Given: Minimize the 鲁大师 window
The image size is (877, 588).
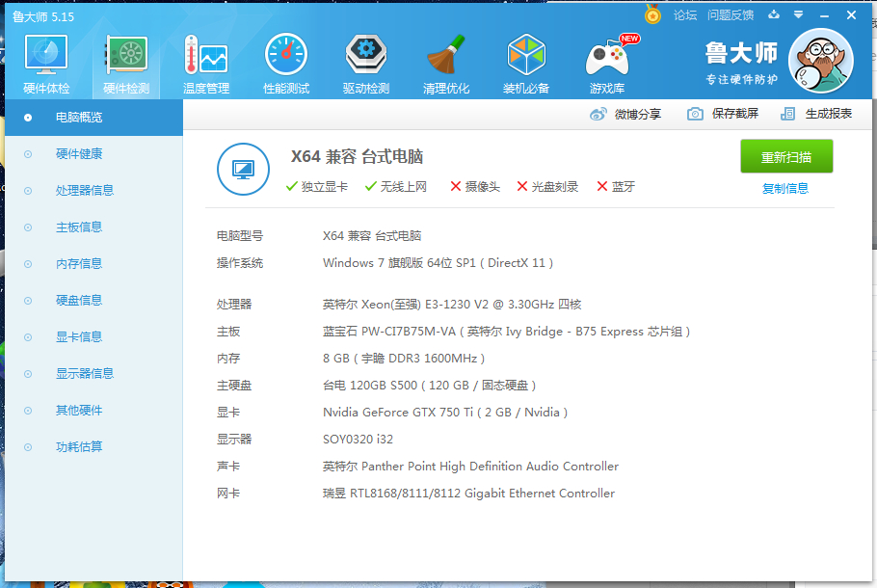Looking at the screenshot, I should (x=824, y=15).
